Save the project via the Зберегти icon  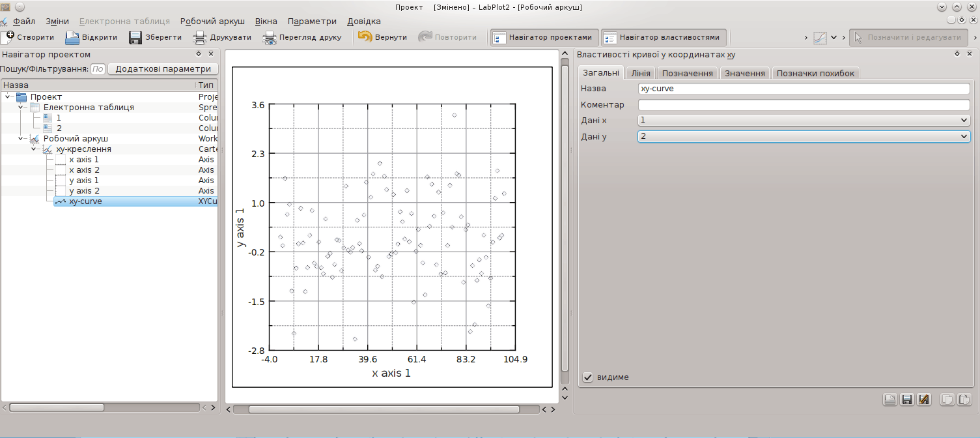tap(135, 37)
